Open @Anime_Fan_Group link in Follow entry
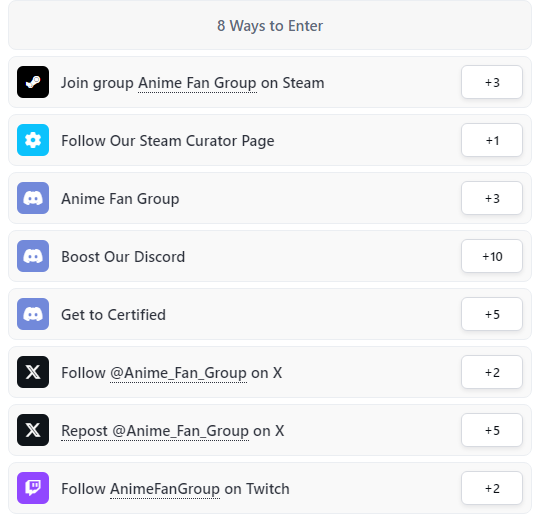 (178, 373)
